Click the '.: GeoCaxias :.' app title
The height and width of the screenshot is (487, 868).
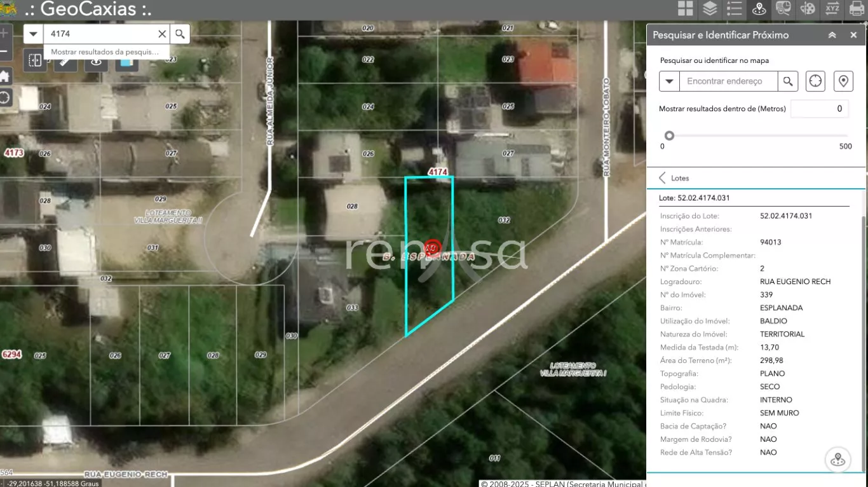pos(88,10)
